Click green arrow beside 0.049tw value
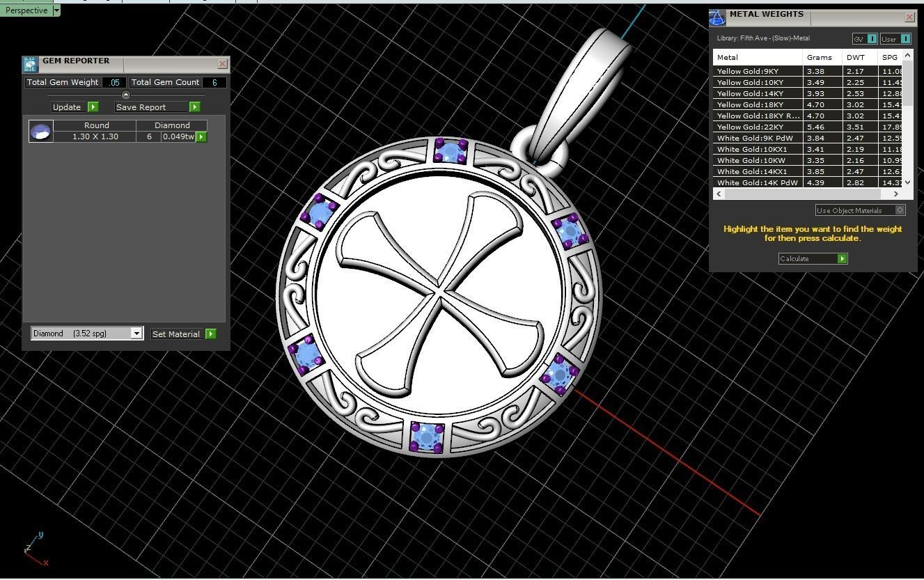Viewport: 924px width, 580px height. [201, 137]
